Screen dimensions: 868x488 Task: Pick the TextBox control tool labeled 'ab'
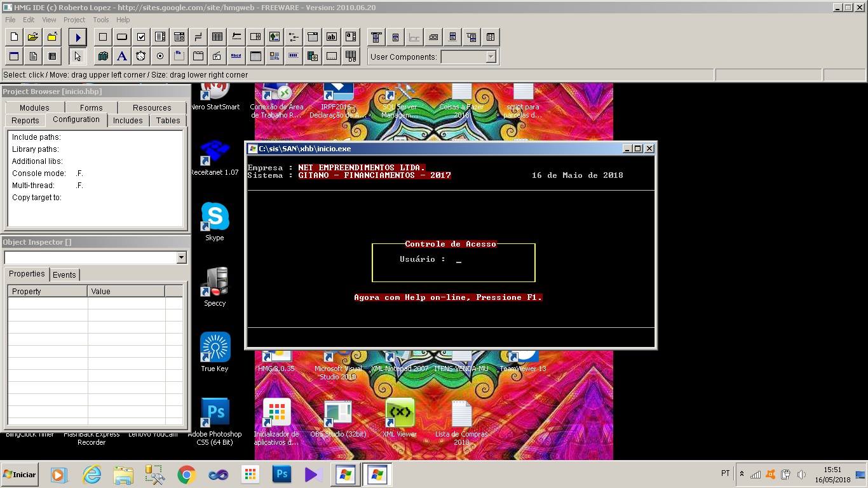point(332,37)
